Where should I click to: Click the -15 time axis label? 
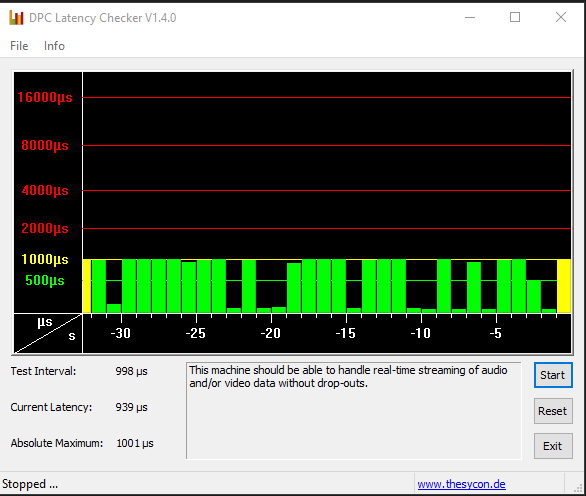coord(346,333)
